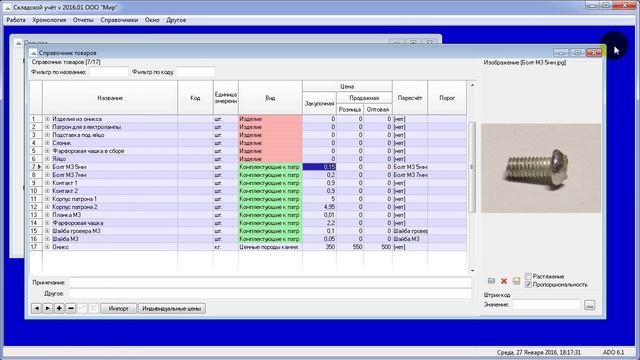Expand the Изделия из оникса row
This screenshot has height=360, width=640.
point(47,119)
